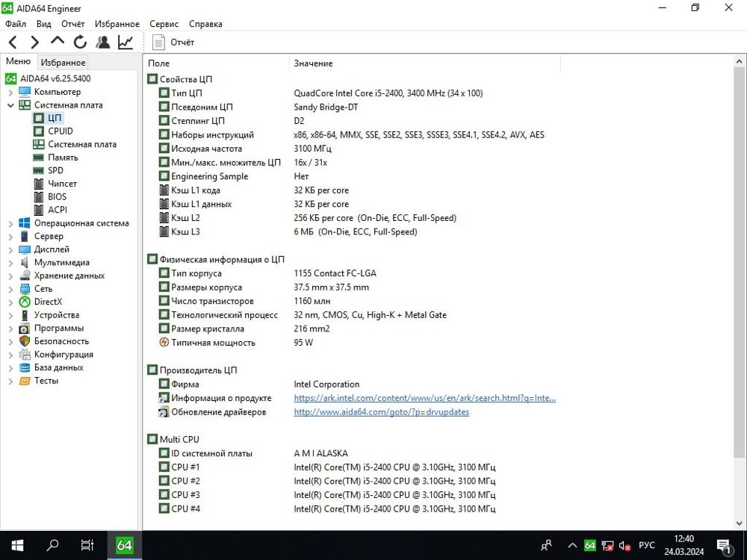This screenshot has height=560, width=747.
Task: Select the CPUID icon in tree
Action: (x=39, y=131)
